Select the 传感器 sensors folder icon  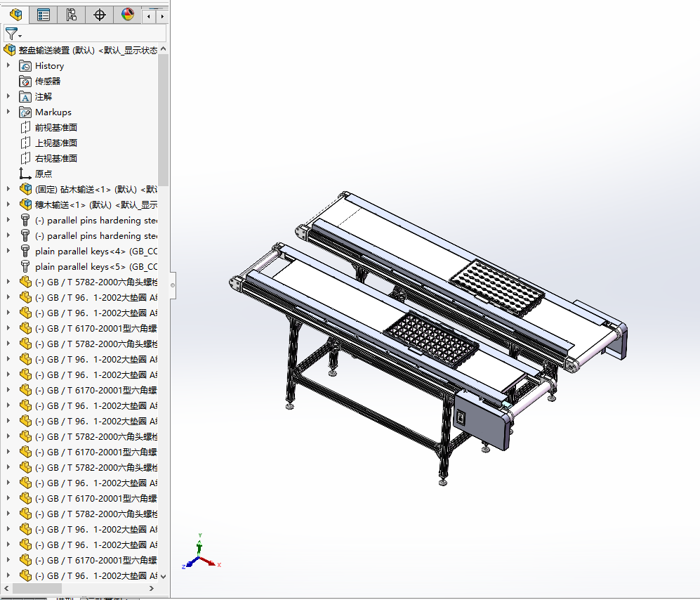[x=25, y=81]
